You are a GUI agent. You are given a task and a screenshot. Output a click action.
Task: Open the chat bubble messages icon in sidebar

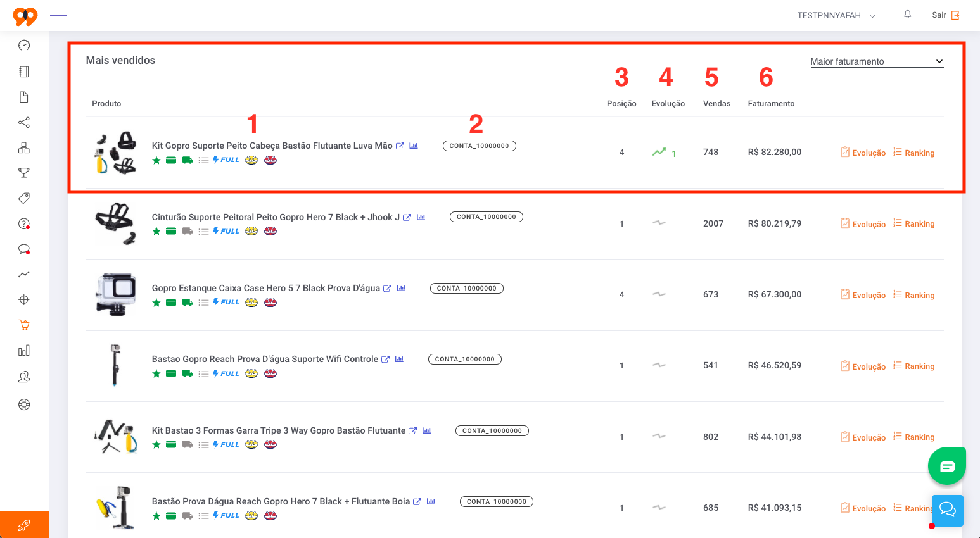click(x=24, y=249)
